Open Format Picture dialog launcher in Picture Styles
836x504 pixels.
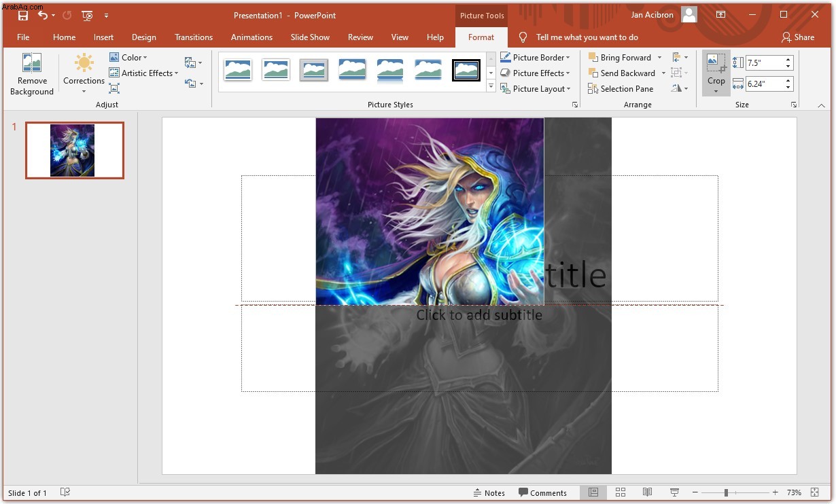coord(575,105)
